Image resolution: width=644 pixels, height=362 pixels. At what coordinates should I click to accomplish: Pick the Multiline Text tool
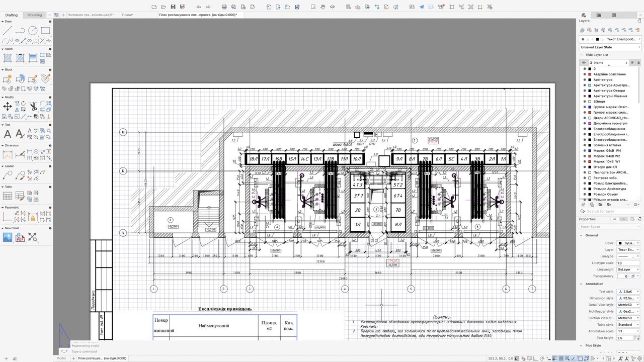[x=8, y=134]
